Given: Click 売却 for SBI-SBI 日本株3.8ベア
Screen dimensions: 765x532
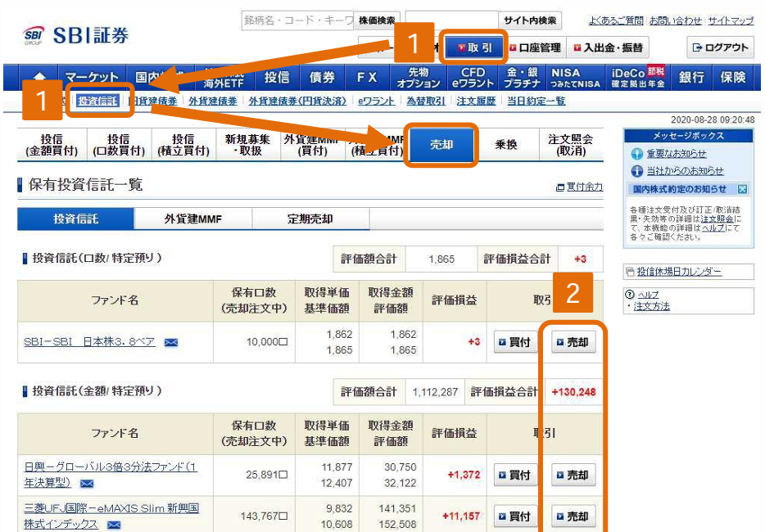Looking at the screenshot, I should pos(573,342).
